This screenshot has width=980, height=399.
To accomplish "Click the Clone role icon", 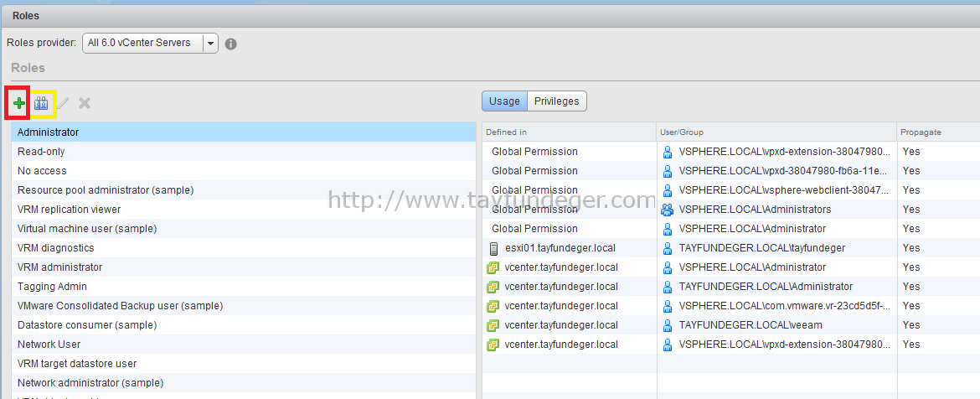I will [x=41, y=103].
